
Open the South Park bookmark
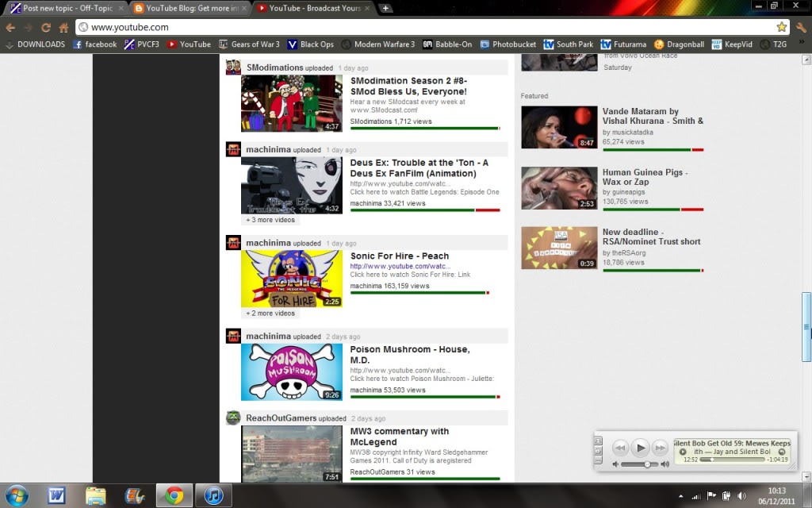tap(569, 44)
